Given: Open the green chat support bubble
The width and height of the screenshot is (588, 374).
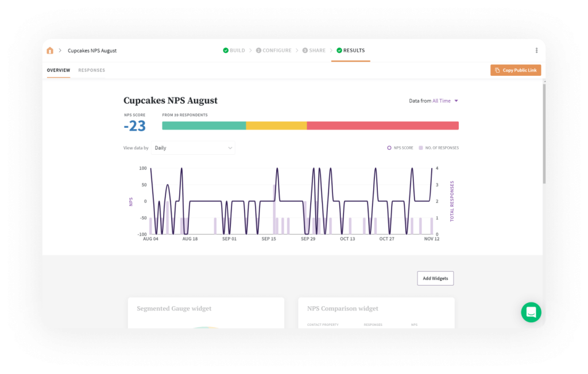Looking at the screenshot, I should (x=531, y=312).
